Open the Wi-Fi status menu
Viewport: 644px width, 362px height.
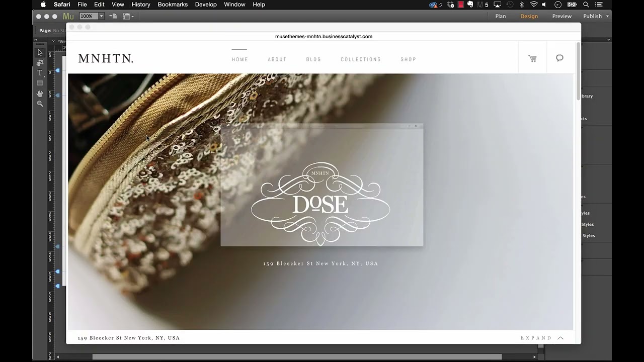pos(534,5)
